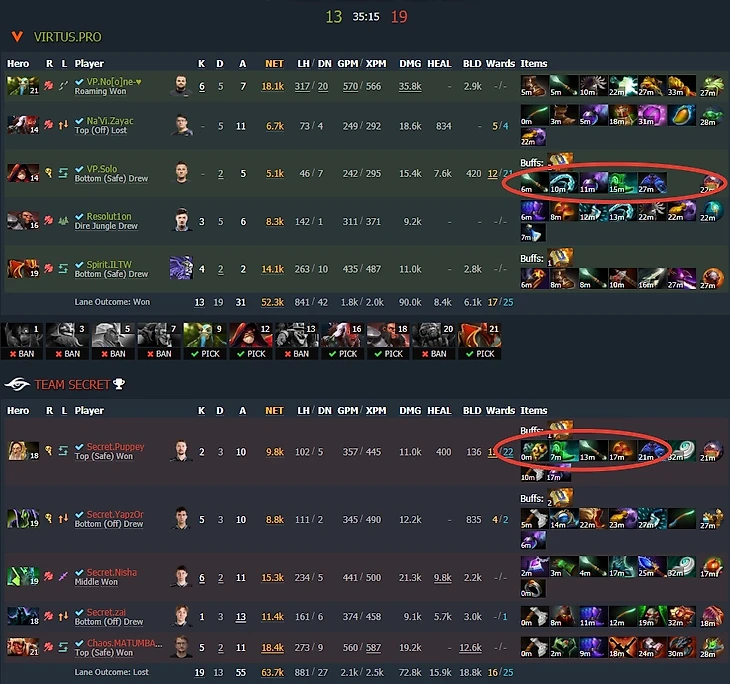Click the verified checkmark next to VP.Solo
Image resolution: width=730 pixels, height=684 pixels.
pos(80,169)
